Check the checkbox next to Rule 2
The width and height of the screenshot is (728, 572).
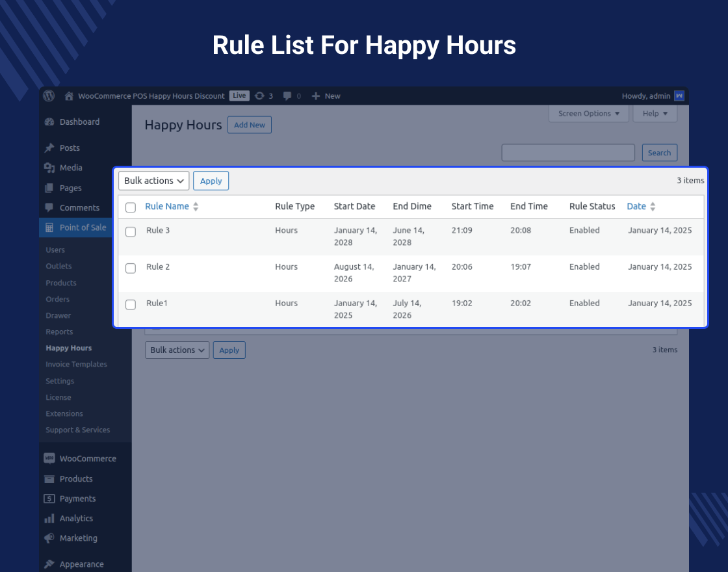(130, 268)
